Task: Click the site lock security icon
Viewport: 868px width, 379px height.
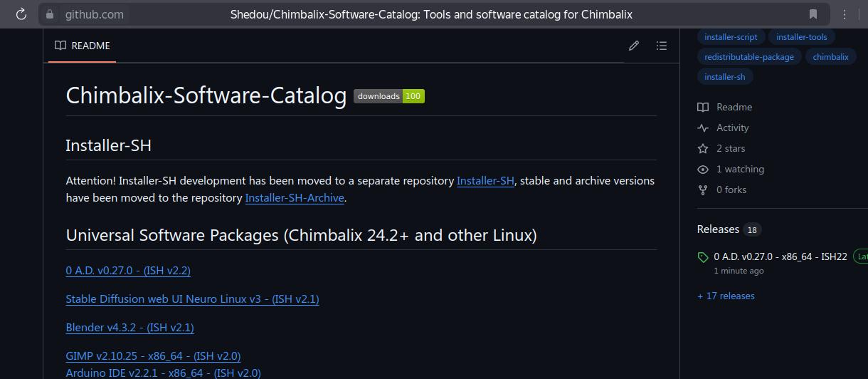Action: (49, 14)
